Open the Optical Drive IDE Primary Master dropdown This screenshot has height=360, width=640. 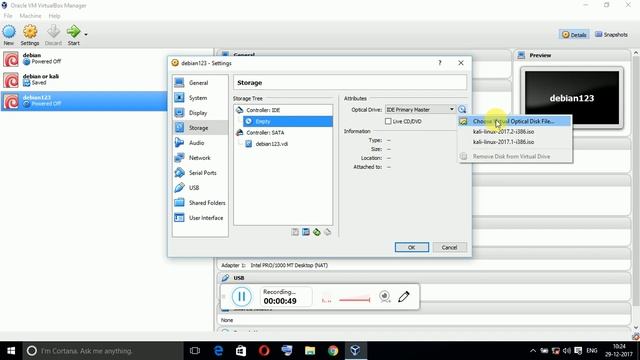(x=420, y=109)
